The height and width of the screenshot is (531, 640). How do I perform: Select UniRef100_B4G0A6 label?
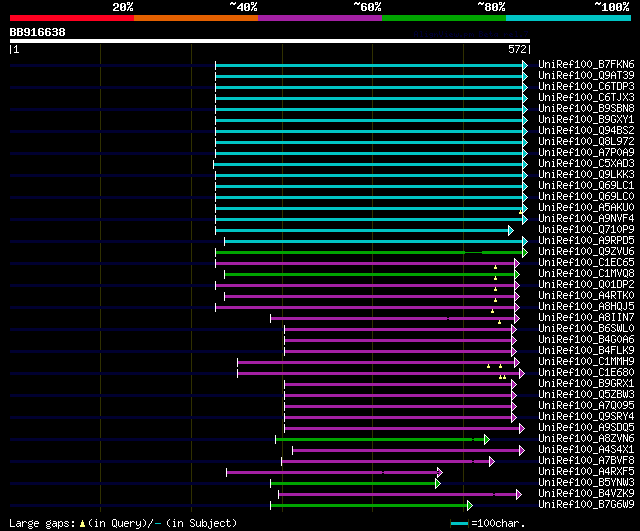tap(586, 340)
